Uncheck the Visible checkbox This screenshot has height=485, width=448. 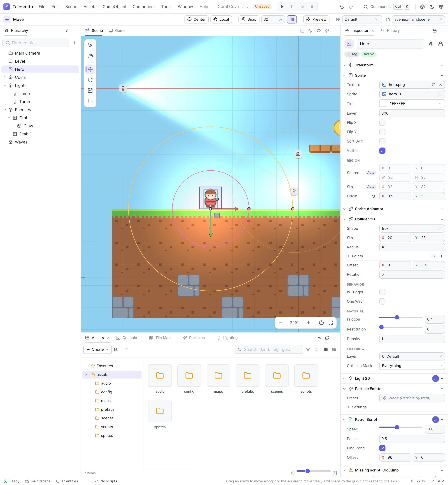click(x=382, y=151)
